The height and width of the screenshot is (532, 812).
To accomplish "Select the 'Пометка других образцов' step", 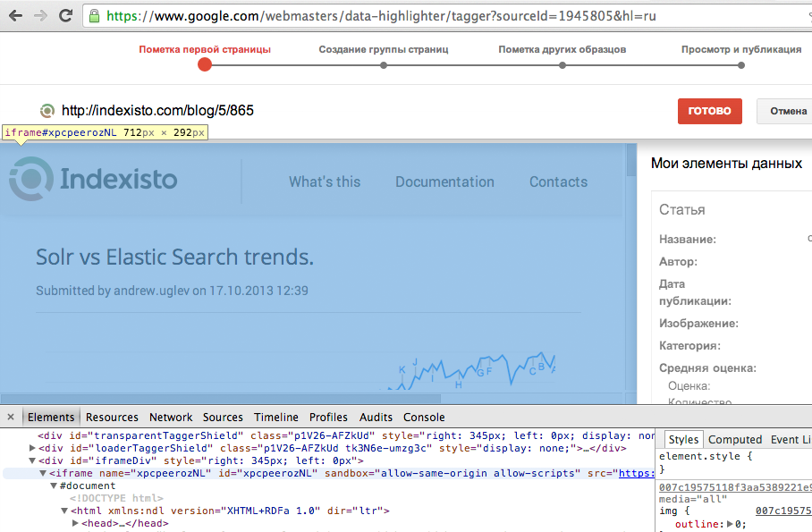I will (562, 50).
